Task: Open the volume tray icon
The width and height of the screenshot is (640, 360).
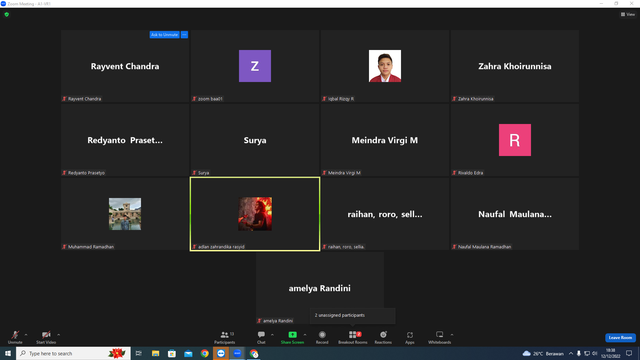Action: 595,353
